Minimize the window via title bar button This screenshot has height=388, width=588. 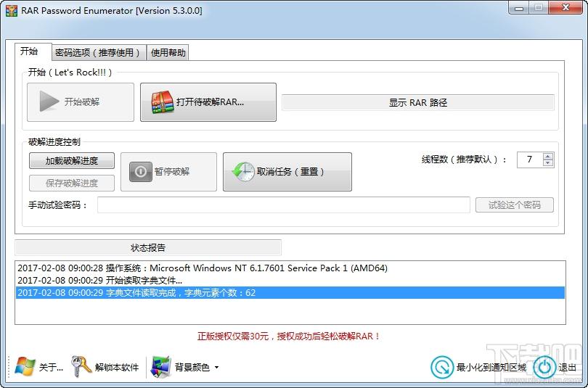tap(519, 7)
